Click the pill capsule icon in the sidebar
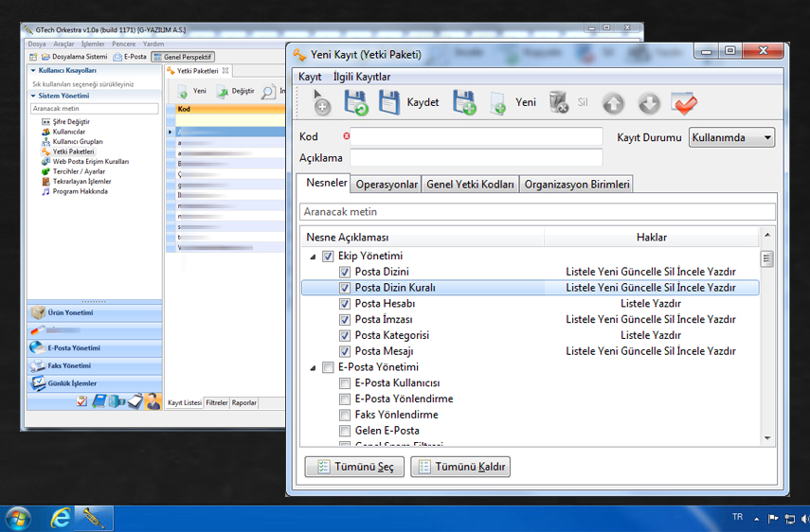This screenshot has width=810, height=532. (x=38, y=330)
